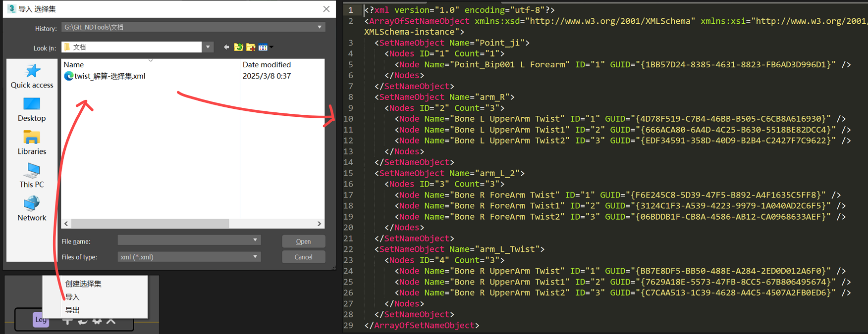The height and width of the screenshot is (334, 868).
Task: Open Quick access in places sidebar
Action: (32, 76)
